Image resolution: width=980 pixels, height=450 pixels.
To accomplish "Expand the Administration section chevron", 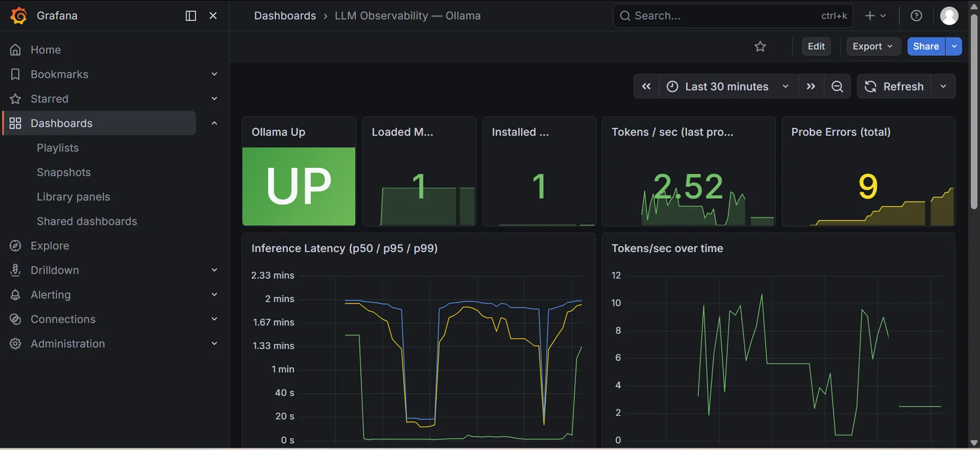I will [214, 343].
